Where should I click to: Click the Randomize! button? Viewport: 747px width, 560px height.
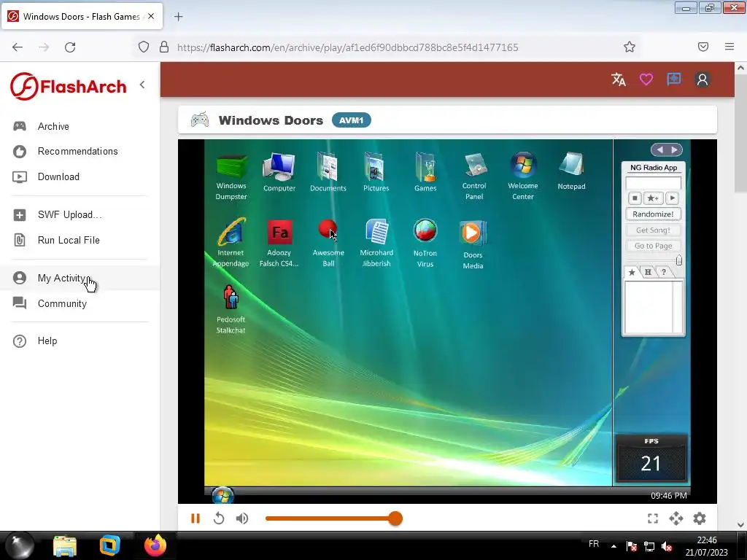653,214
